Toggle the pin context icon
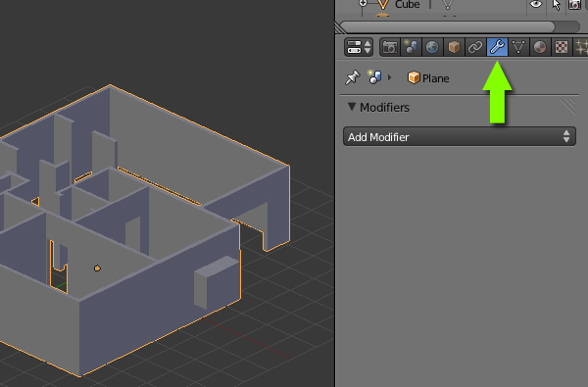Screen dimensions: 588x387 352,77
